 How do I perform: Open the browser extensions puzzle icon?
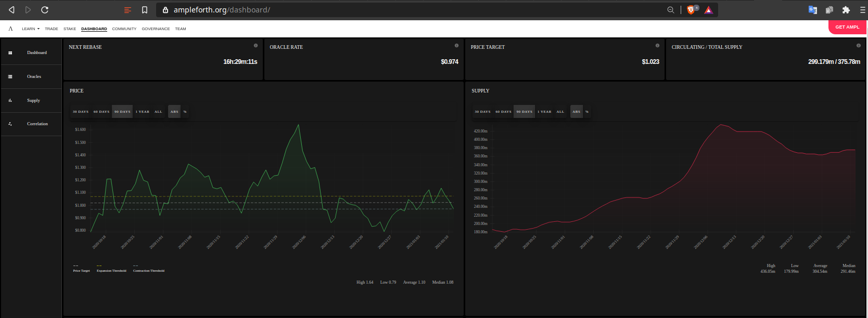pos(846,10)
